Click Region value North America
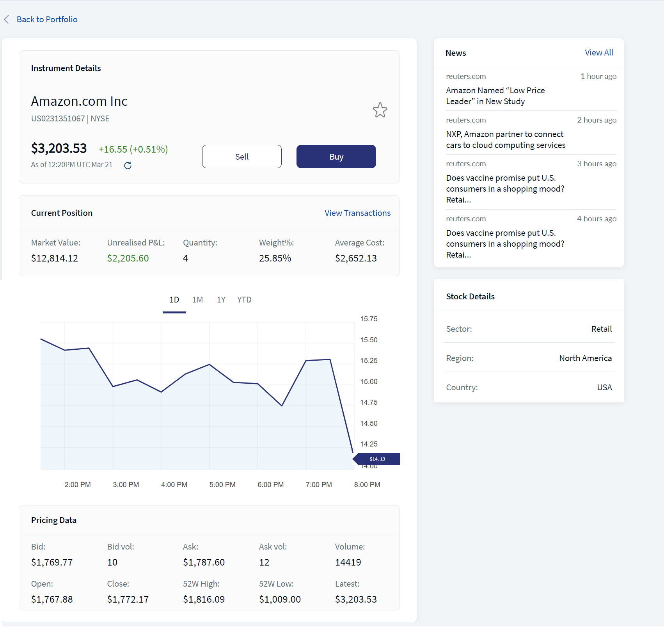The image size is (664, 644). pyautogui.click(x=585, y=358)
